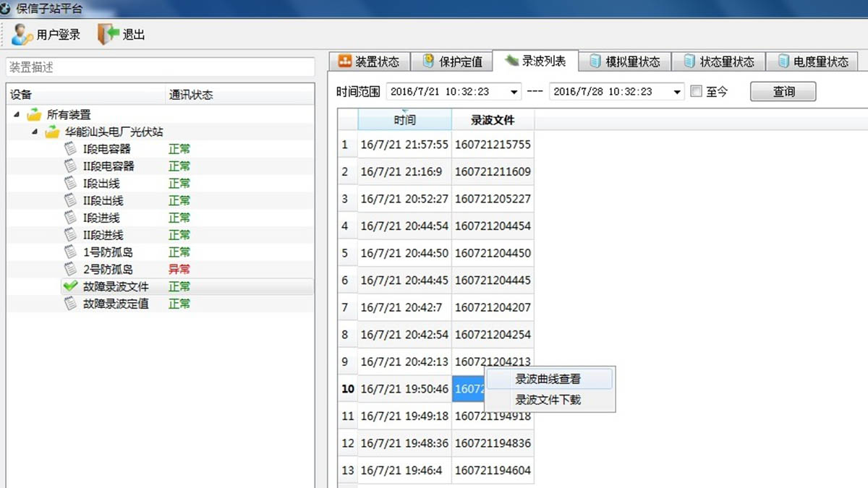Collapse the 华能汕头电厂光伏站 tree node

pos(35,132)
